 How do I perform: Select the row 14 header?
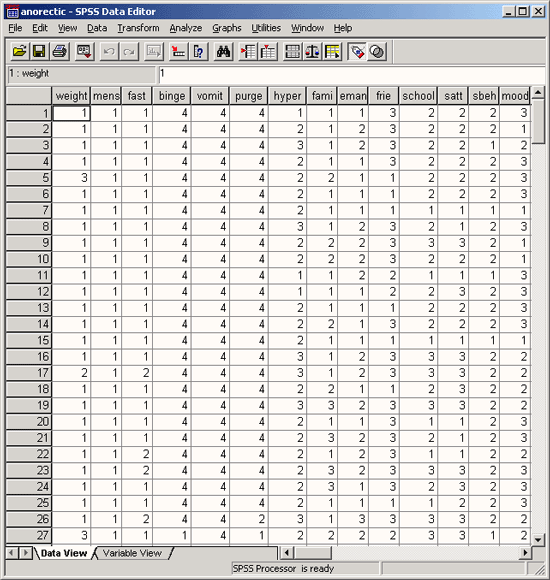(x=29, y=324)
